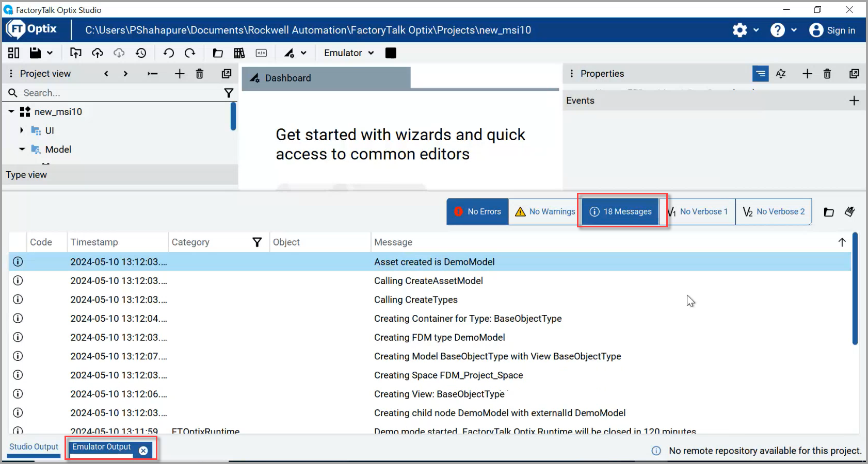Collapse the Model folder node
This screenshot has width=868, height=464.
(22, 150)
